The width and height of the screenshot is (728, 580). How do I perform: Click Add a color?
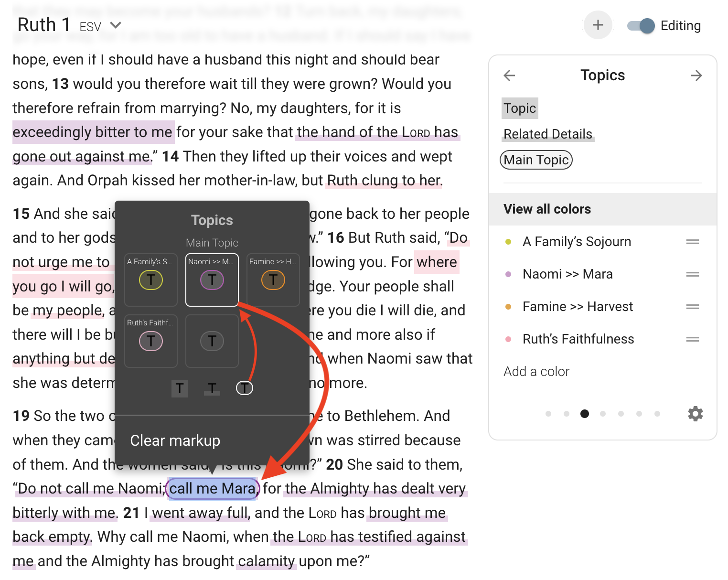536,372
